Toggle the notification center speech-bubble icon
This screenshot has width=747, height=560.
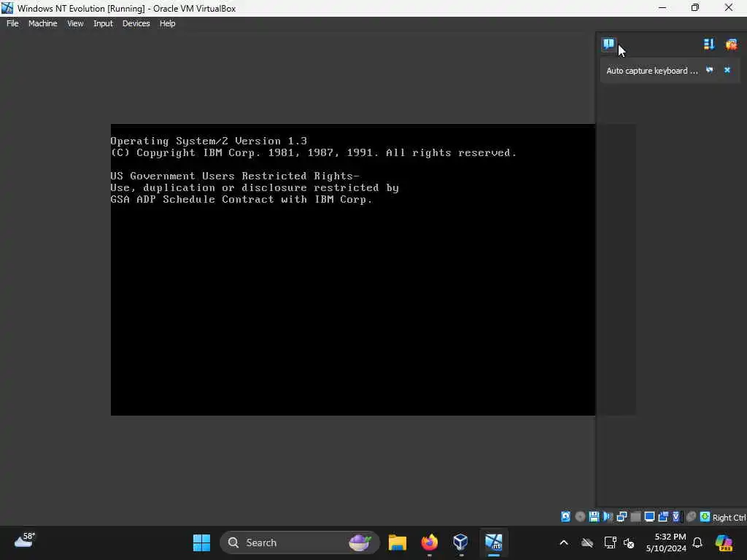[x=608, y=44]
